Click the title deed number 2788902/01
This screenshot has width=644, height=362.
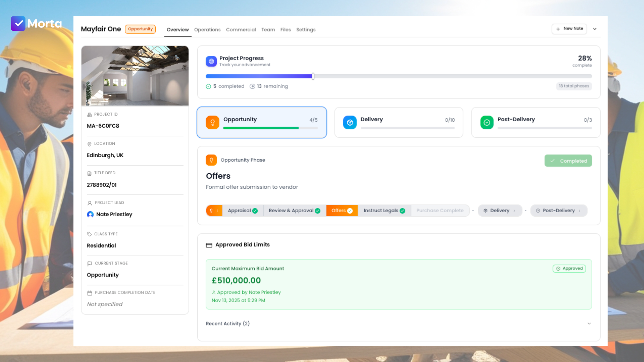(x=102, y=185)
